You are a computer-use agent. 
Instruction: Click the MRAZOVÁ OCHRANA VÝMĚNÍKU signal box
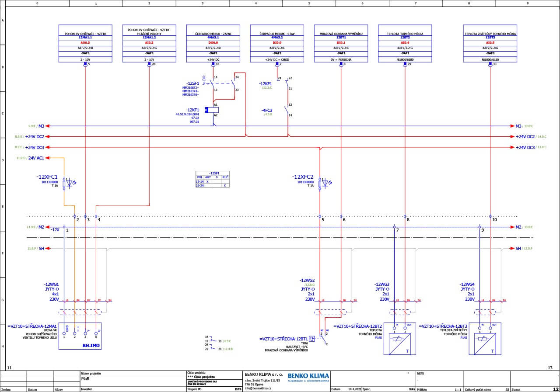point(341,44)
